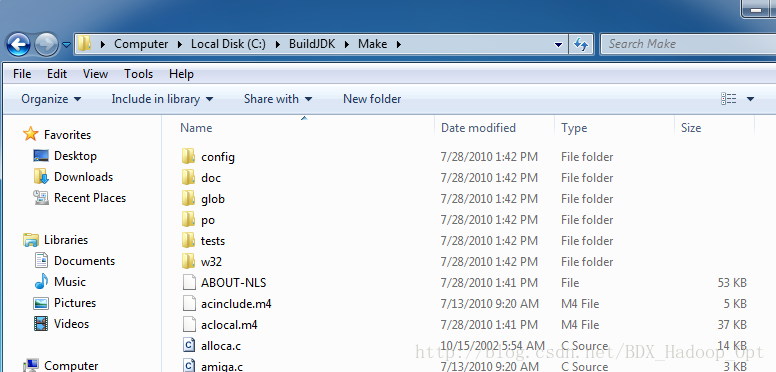Click the Favorites star icon
776x372 pixels.
pos(31,134)
